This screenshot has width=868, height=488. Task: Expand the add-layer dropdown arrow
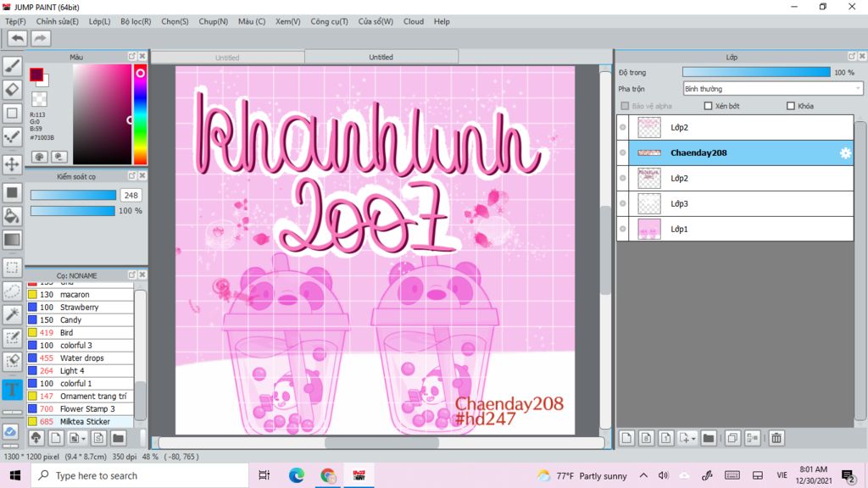693,439
